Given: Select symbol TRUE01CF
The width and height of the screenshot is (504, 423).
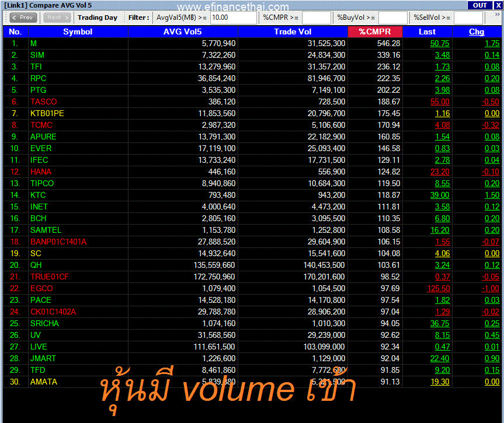Looking at the screenshot, I should 50,277.
